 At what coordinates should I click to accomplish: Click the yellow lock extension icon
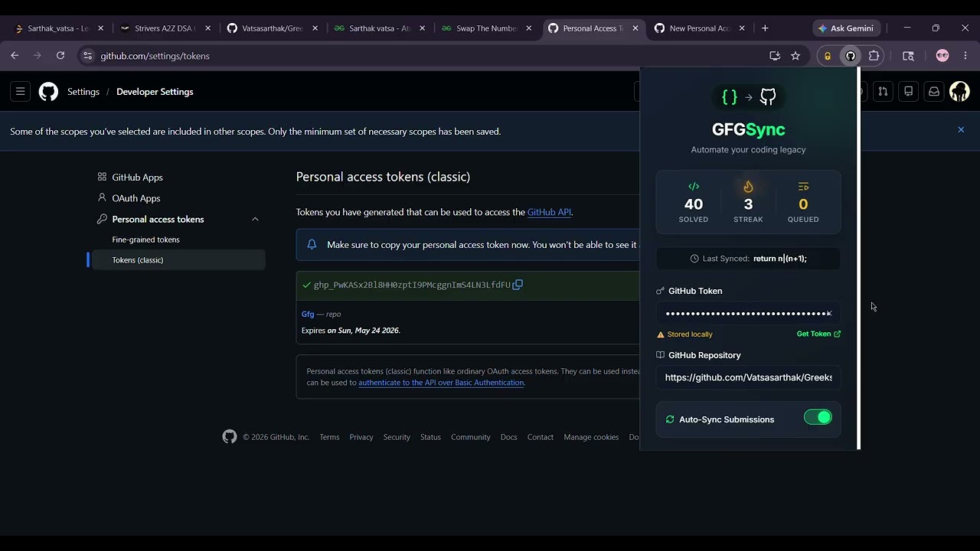[x=828, y=56]
